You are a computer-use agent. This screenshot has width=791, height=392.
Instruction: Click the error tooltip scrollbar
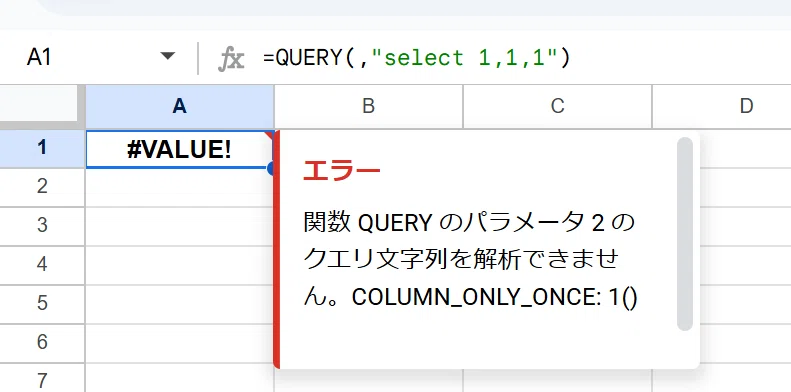pyautogui.click(x=685, y=234)
